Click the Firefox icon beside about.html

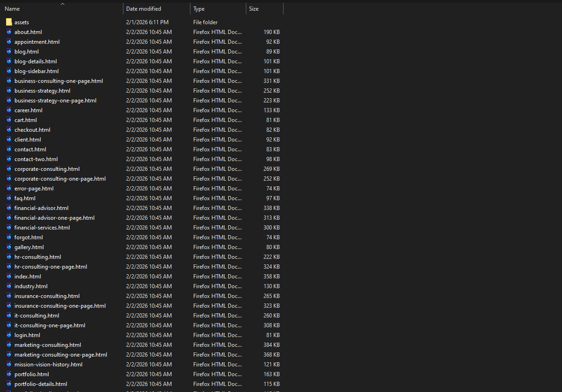[9, 32]
